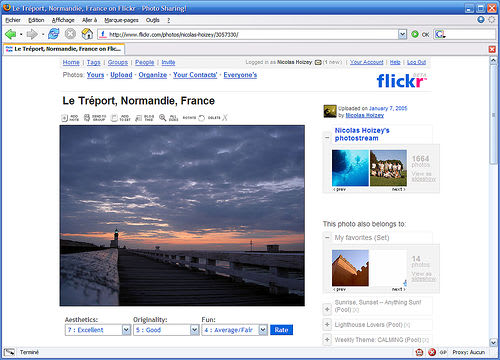
Task: Click the Add to Set icon
Action: pos(114,118)
